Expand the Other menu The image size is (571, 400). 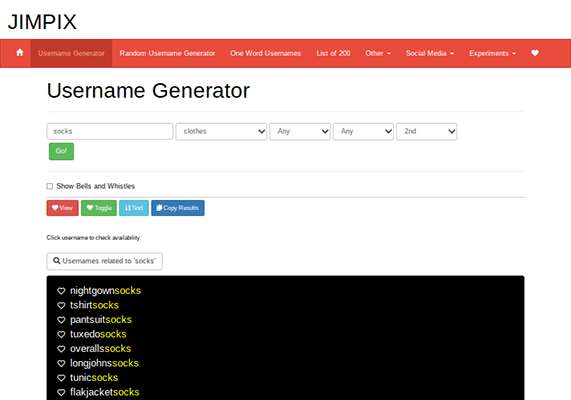pyautogui.click(x=378, y=53)
